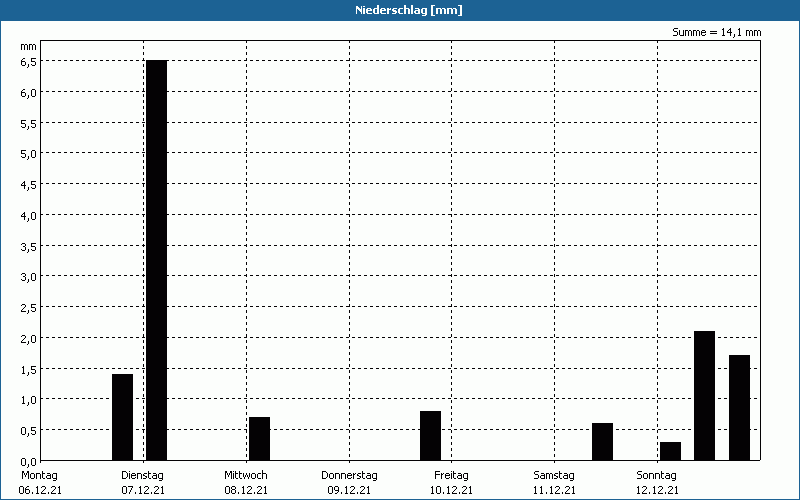
Task: Click the 0,0 y-axis value
Action: click(x=29, y=462)
